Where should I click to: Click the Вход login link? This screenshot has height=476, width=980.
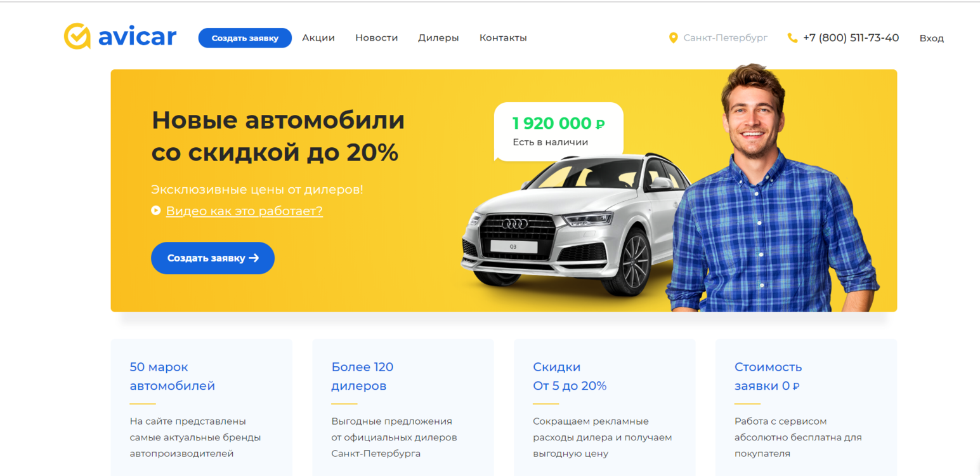(x=932, y=38)
